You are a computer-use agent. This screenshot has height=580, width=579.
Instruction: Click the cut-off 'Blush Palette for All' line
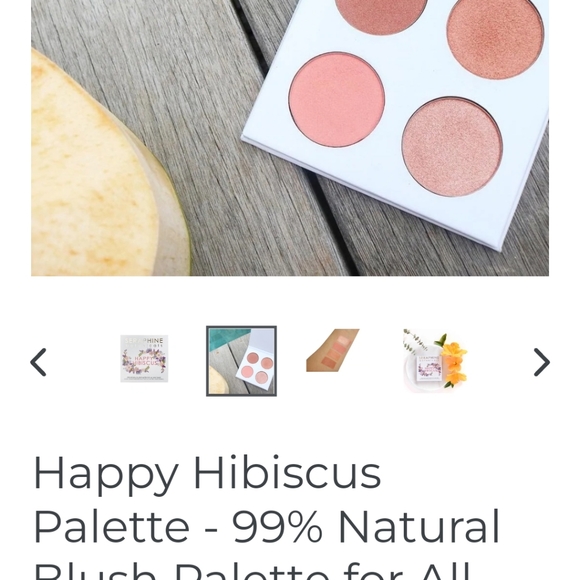click(x=252, y=571)
